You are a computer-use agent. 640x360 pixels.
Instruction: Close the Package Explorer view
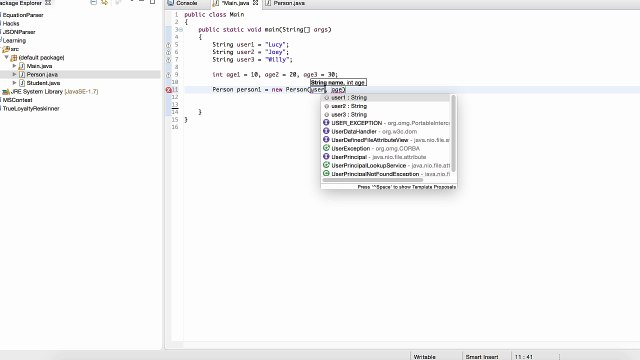[x=48, y=2]
